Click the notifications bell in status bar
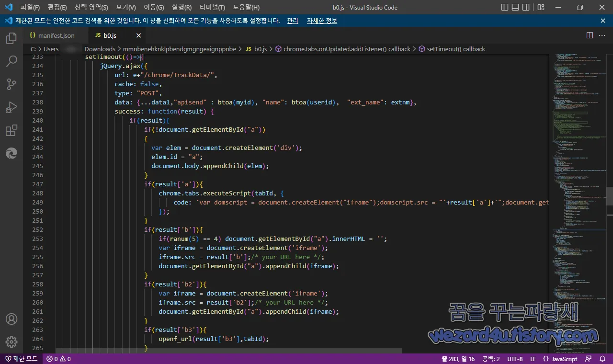 click(x=602, y=359)
